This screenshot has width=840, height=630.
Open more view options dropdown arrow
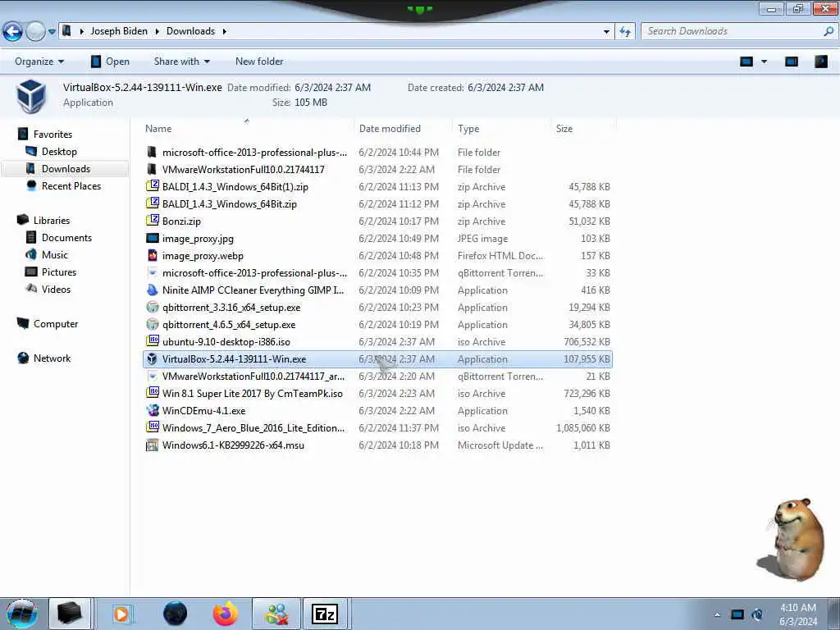pyautogui.click(x=764, y=62)
